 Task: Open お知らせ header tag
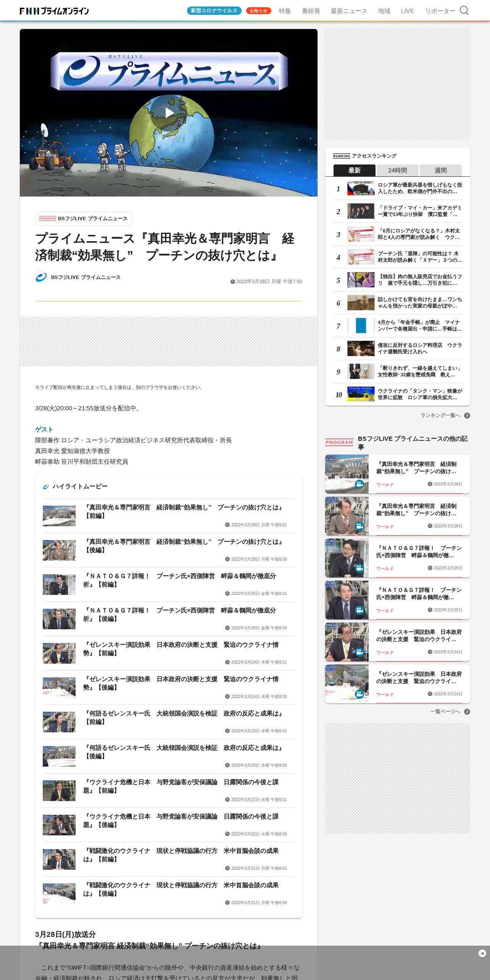coord(258,11)
